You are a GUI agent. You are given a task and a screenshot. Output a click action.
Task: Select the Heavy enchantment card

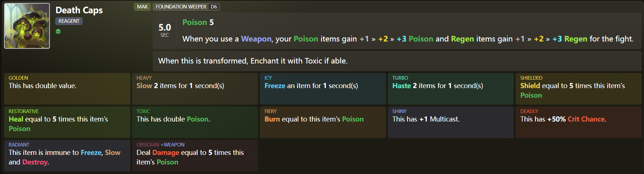click(x=195, y=88)
